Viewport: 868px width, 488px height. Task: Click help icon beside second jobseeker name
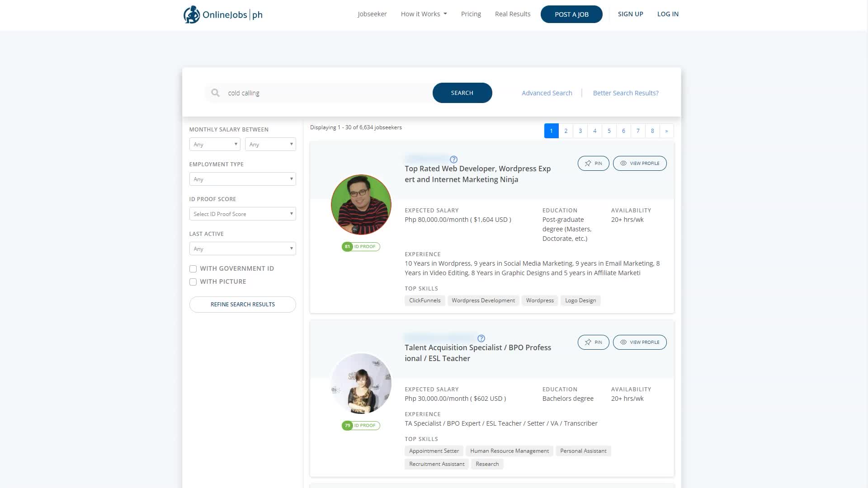click(481, 338)
